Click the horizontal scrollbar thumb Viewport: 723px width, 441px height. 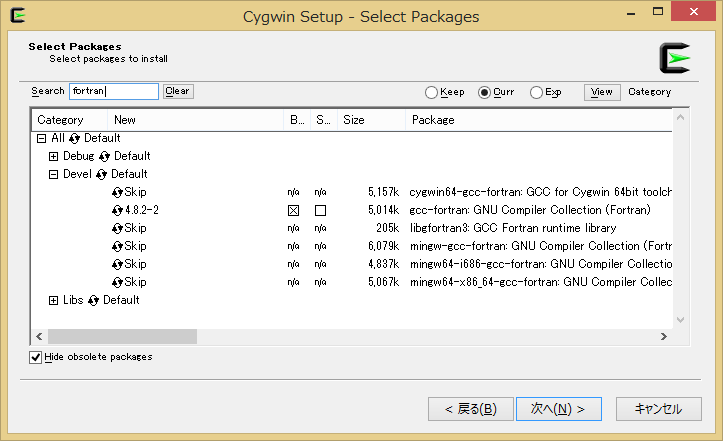122,336
